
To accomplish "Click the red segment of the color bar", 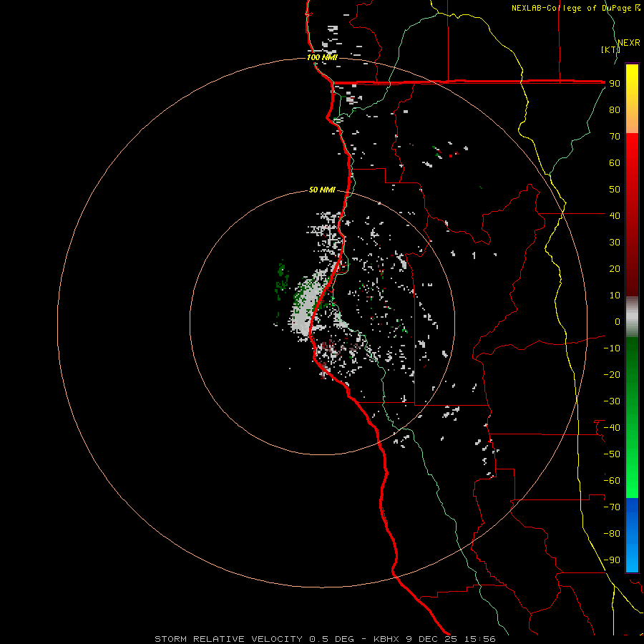I will [632, 215].
